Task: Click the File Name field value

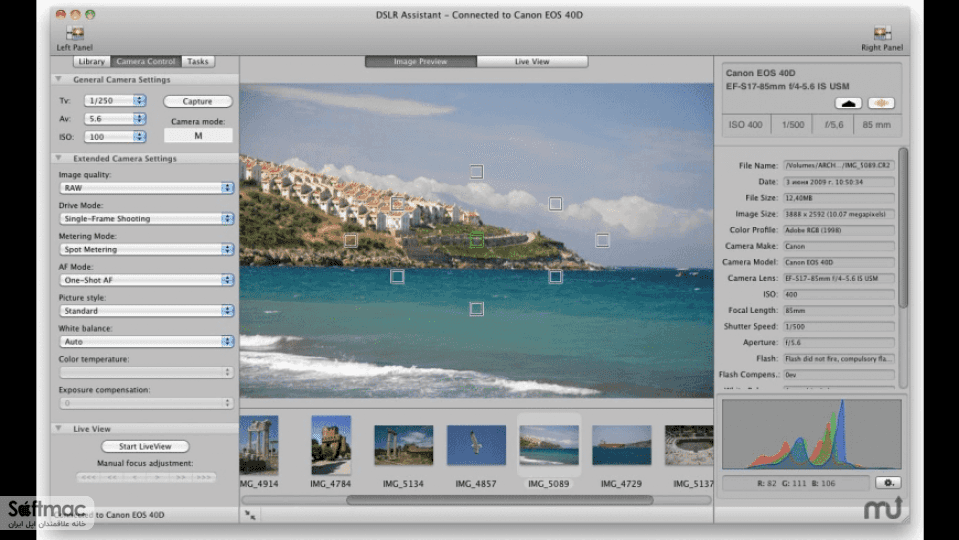Action: tap(839, 165)
